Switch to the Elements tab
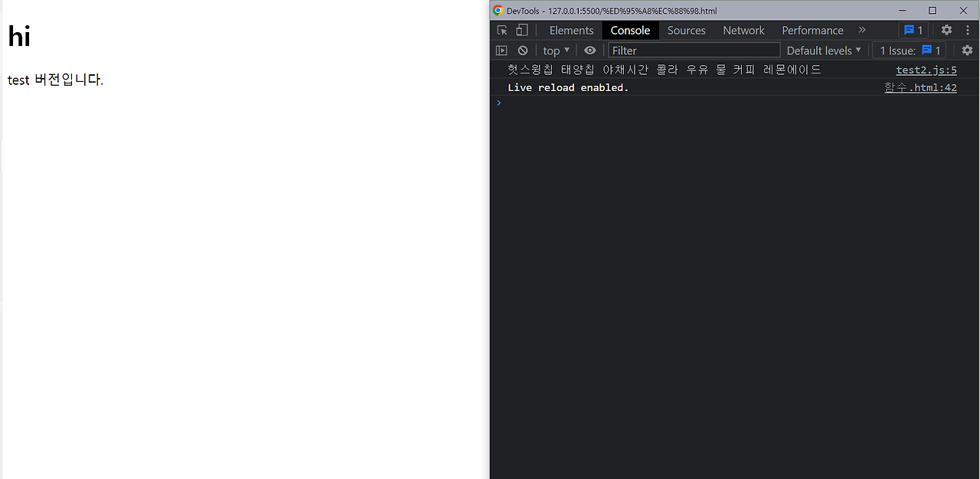The width and height of the screenshot is (980, 479). [x=571, y=30]
